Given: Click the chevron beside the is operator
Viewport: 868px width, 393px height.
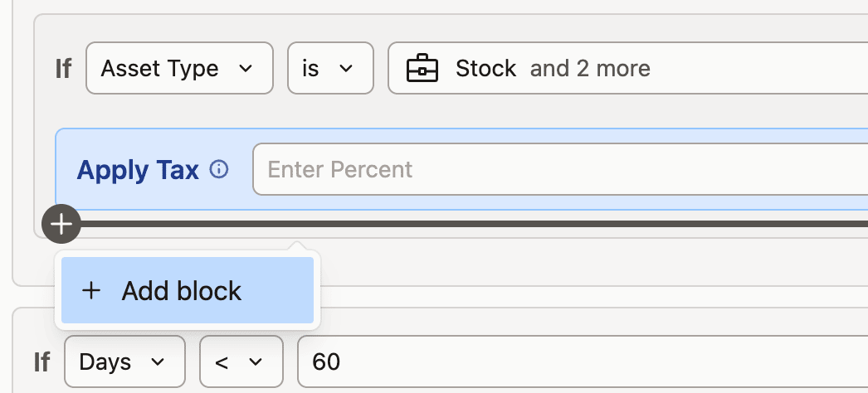Looking at the screenshot, I should pos(346,69).
